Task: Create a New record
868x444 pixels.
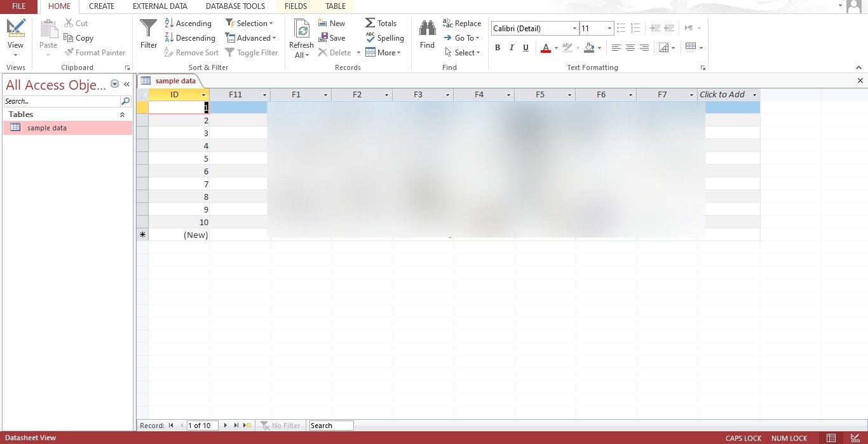Action: click(x=332, y=23)
